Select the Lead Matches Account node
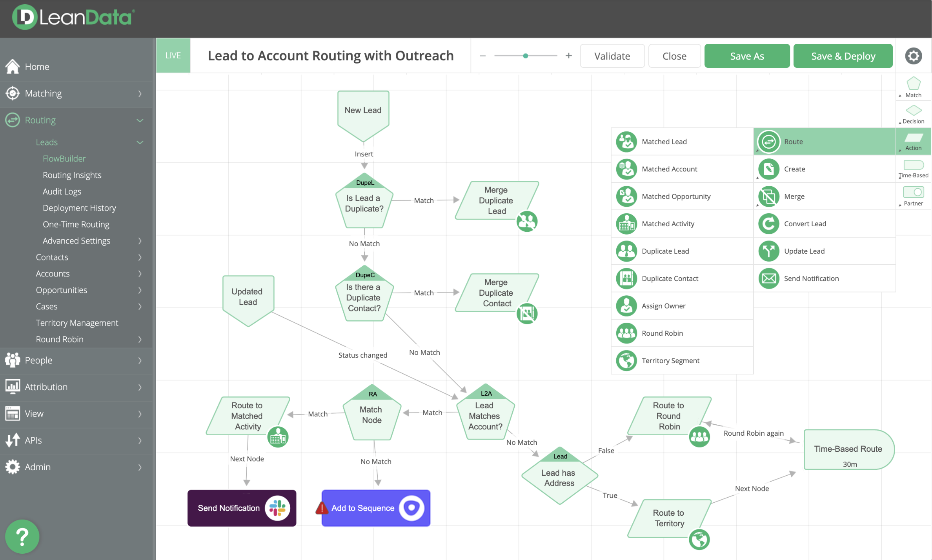Viewport: 932px width, 560px height. click(486, 412)
